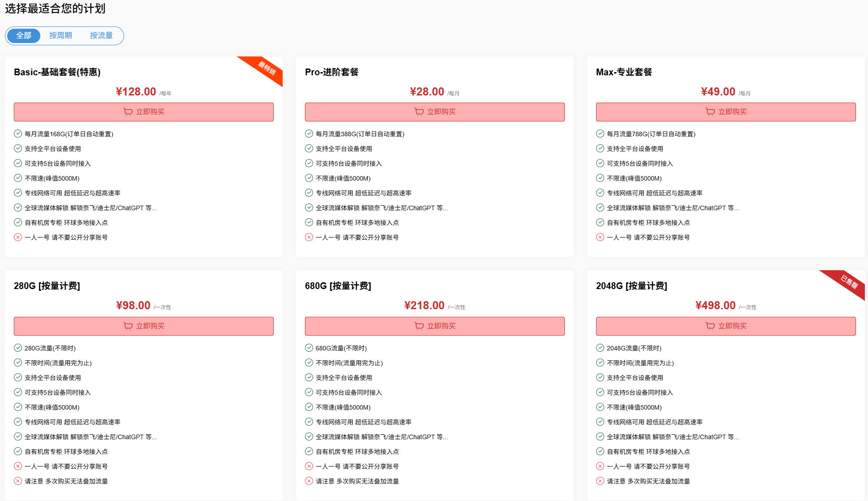Click the ¥128.00 price on the Basic plan

pyautogui.click(x=136, y=92)
